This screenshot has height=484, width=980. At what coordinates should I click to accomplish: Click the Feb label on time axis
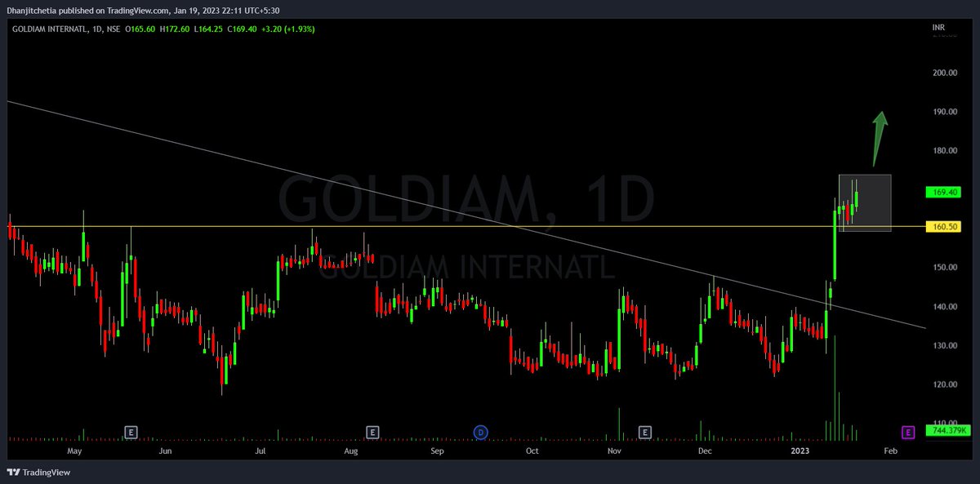890,451
